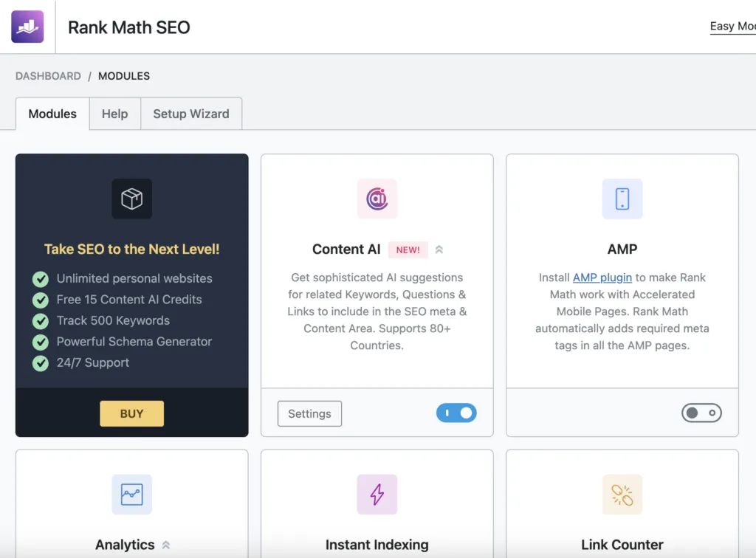The width and height of the screenshot is (756, 558).
Task: Click the Content AI module icon
Action: (377, 199)
